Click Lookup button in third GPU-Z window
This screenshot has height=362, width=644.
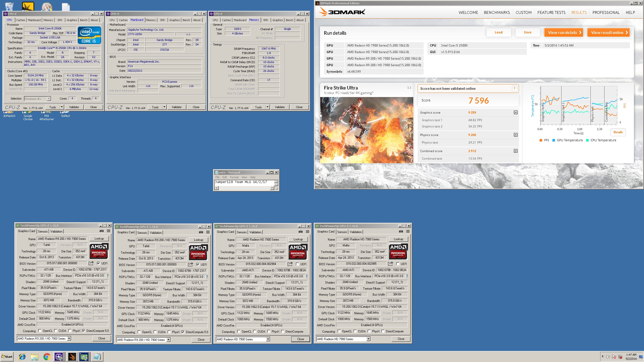click(x=298, y=239)
